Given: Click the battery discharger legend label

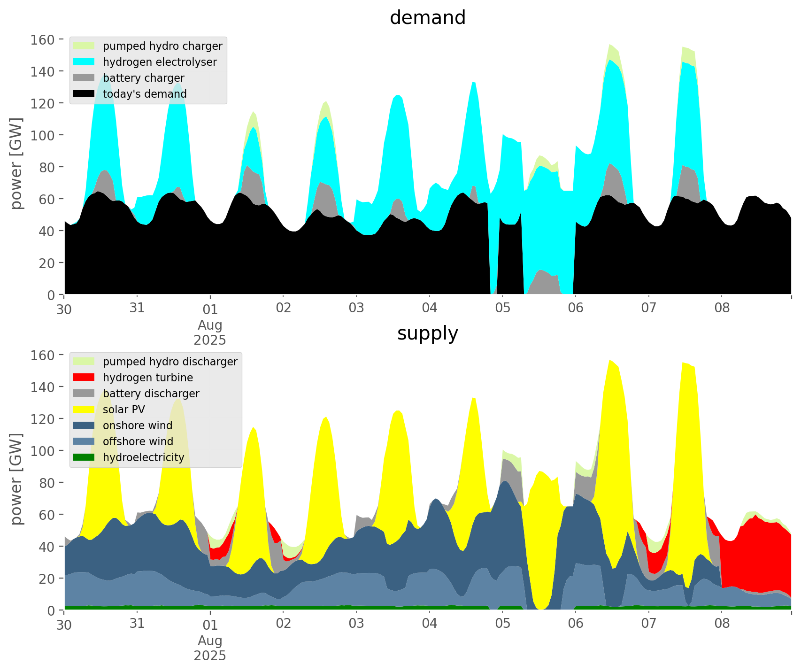Looking at the screenshot, I should coord(151,394).
